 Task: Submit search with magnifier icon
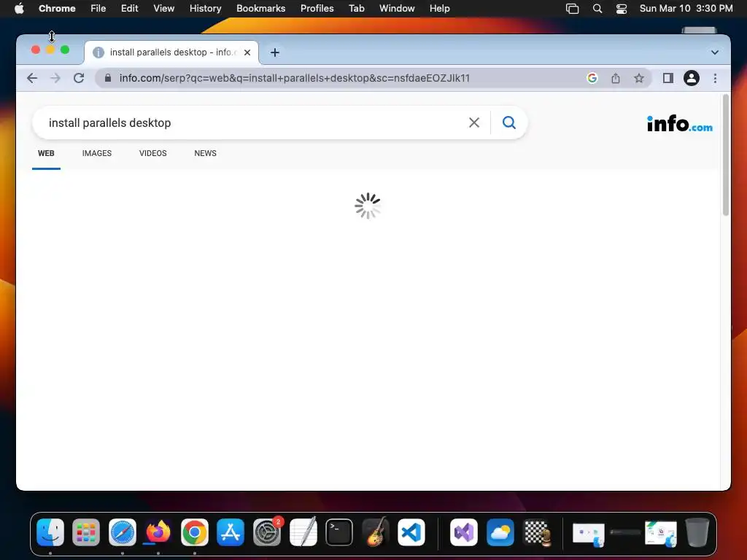click(508, 122)
